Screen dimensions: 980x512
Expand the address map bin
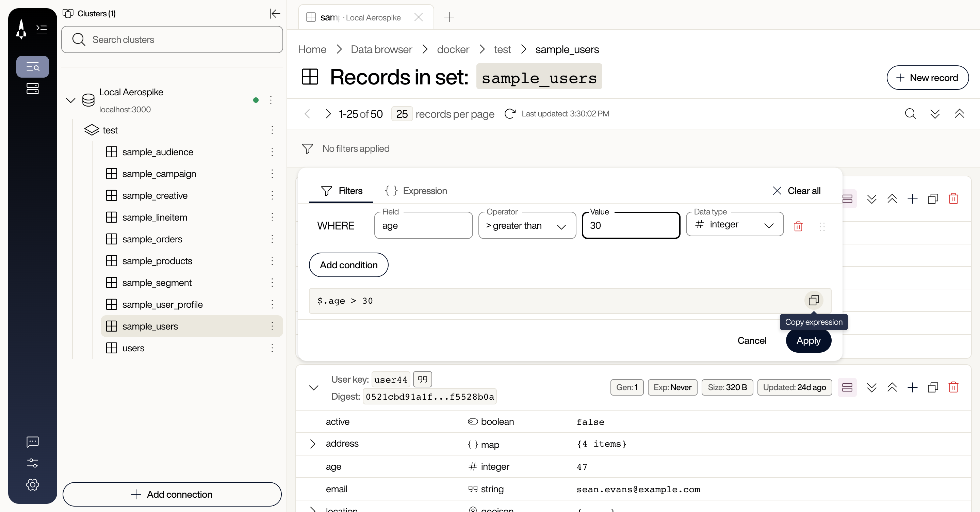pos(312,444)
